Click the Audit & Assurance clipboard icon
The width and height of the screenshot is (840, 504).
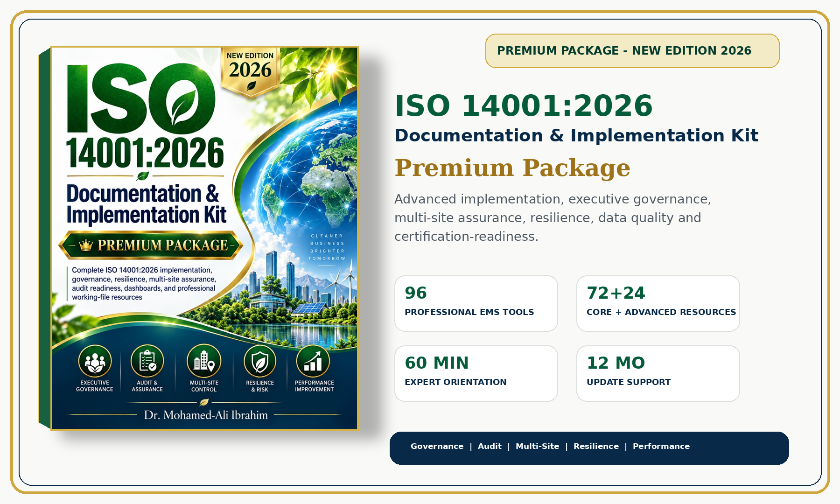pyautogui.click(x=147, y=361)
